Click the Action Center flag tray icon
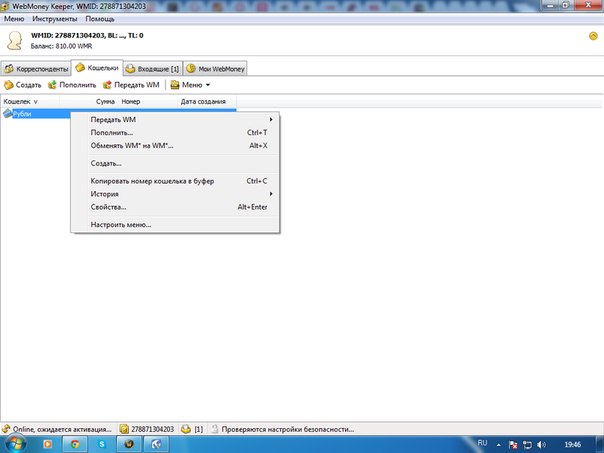This screenshot has height=453, width=604. point(513,445)
